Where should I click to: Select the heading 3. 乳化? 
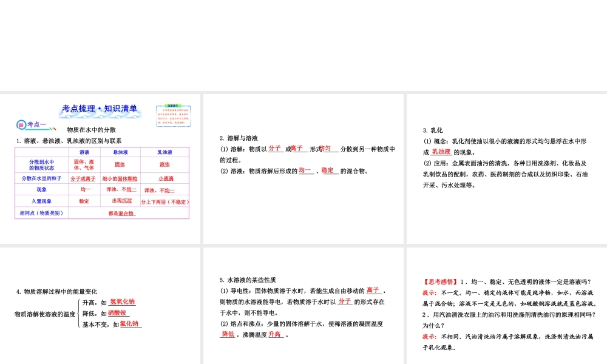point(432,130)
